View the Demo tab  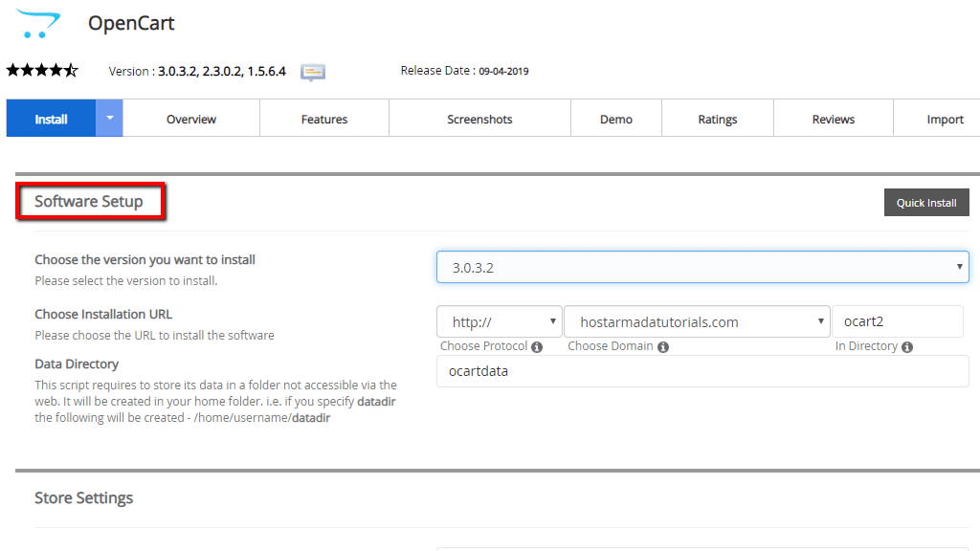tap(615, 118)
